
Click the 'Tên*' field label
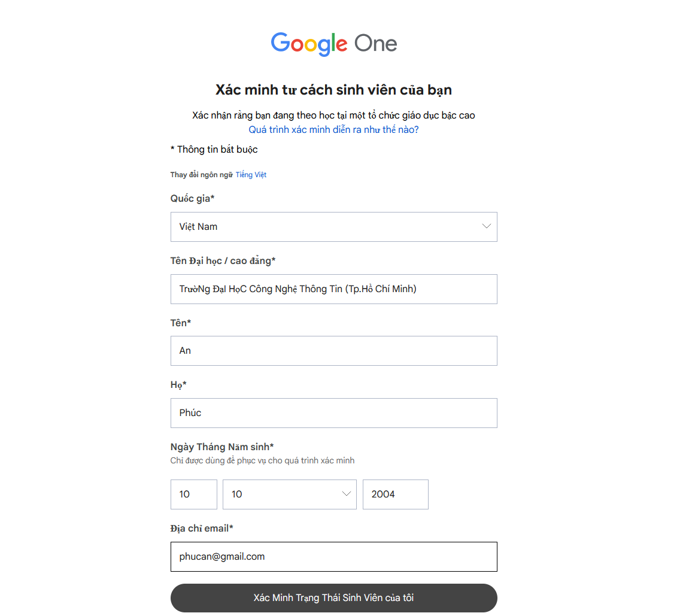(x=181, y=323)
